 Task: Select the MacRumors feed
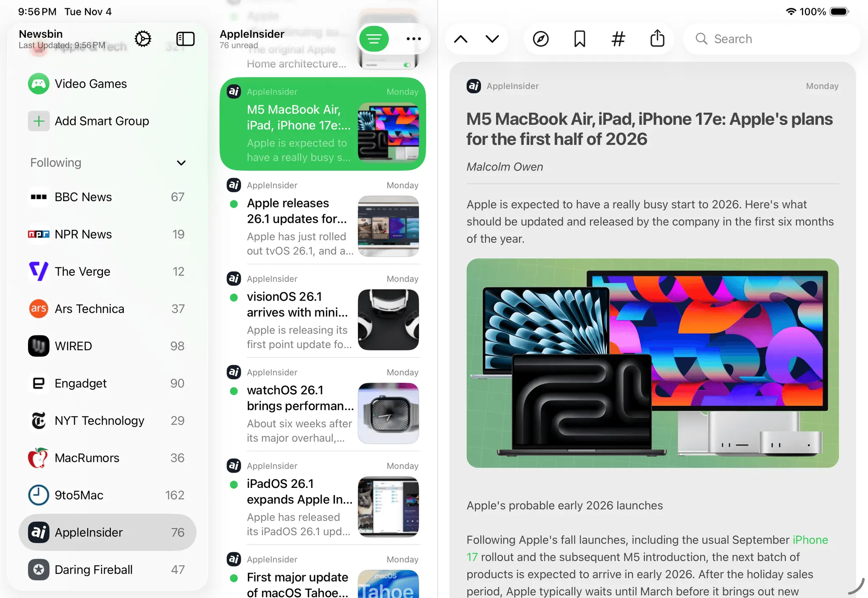(x=108, y=458)
